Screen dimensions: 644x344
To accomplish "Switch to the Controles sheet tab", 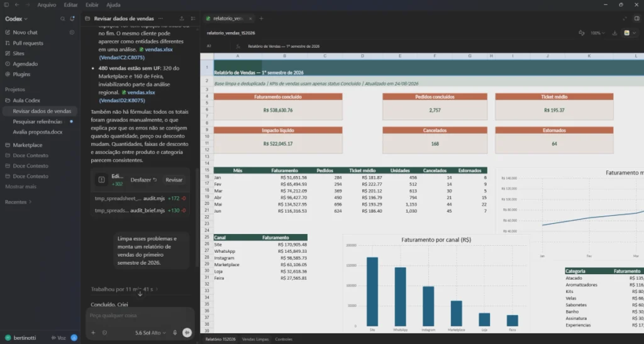I will pos(284,340).
